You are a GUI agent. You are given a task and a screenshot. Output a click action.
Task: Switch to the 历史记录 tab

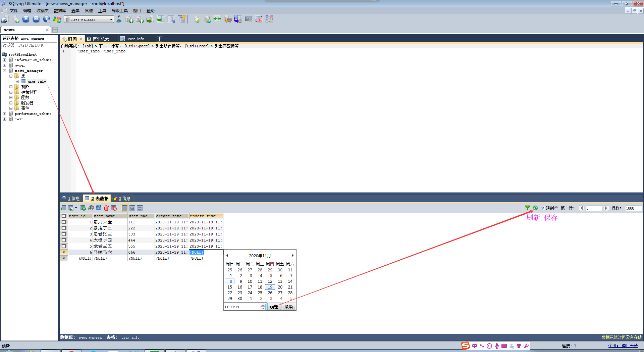click(x=101, y=39)
